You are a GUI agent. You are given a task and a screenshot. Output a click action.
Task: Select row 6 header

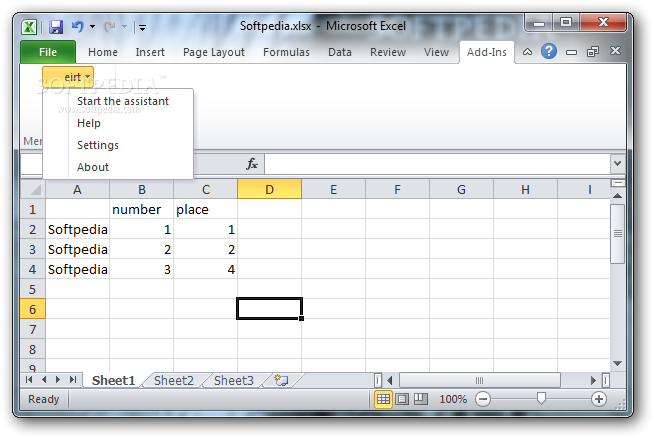coord(33,310)
